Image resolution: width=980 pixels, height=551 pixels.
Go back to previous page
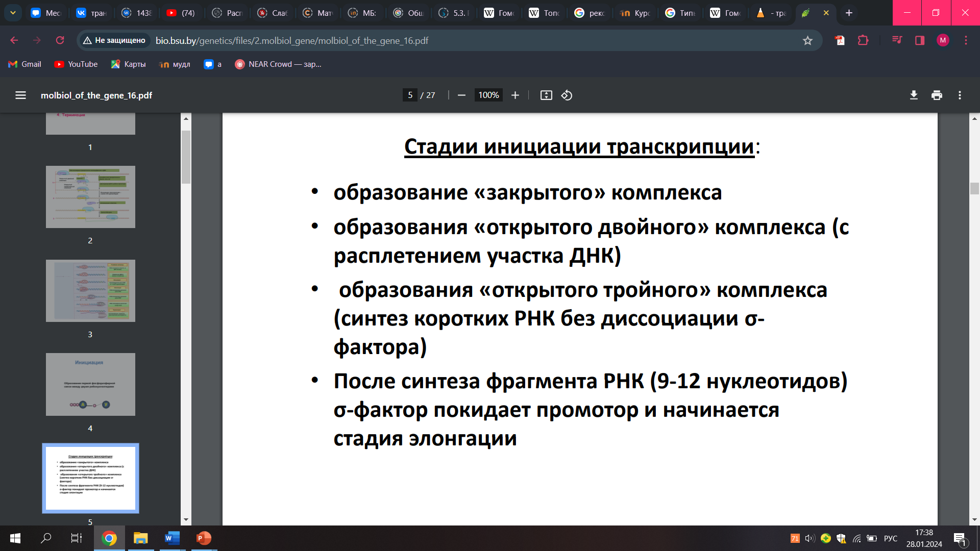14,40
